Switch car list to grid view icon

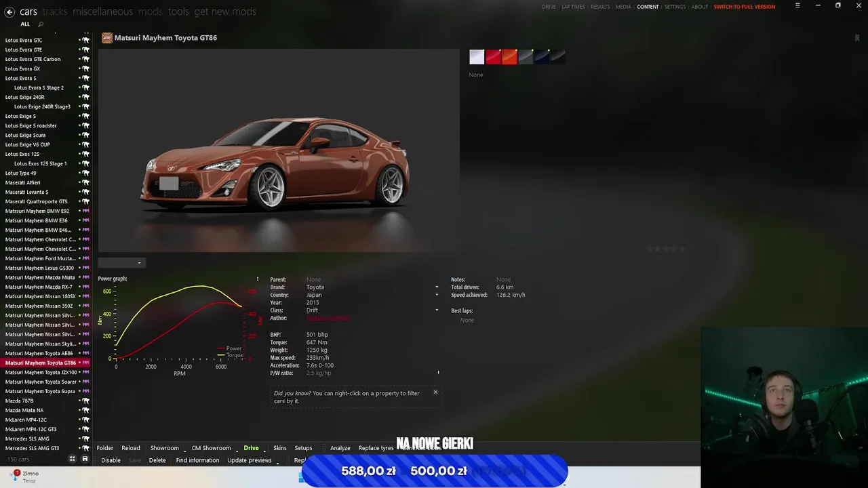[72, 459]
